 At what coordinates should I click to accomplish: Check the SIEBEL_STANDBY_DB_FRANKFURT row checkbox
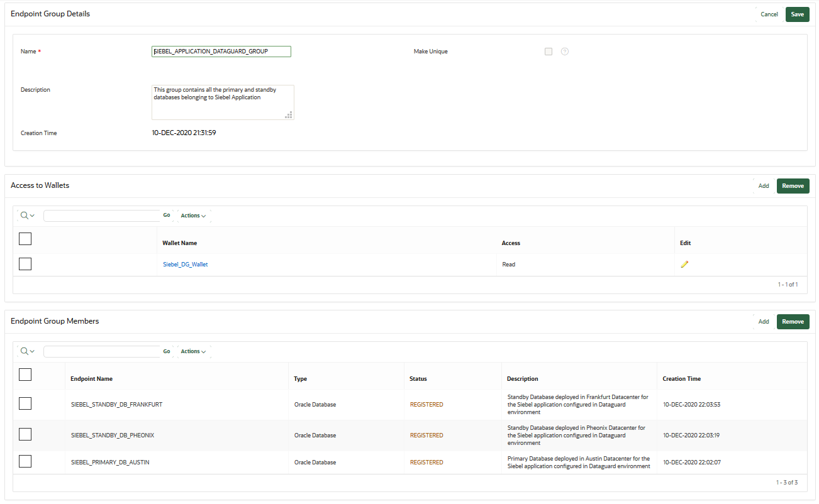point(25,403)
